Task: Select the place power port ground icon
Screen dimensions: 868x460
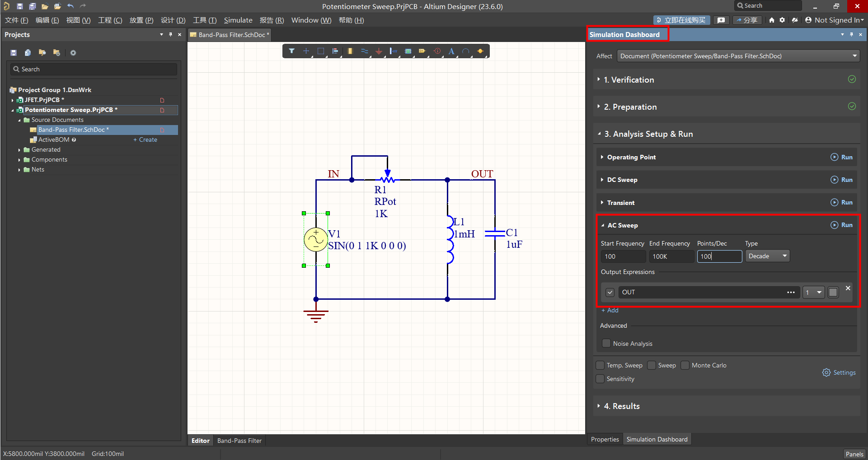Action: (x=379, y=51)
